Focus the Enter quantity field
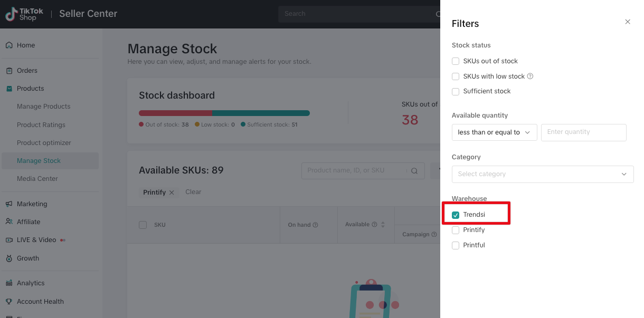The width and height of the screenshot is (644, 318). click(x=584, y=132)
